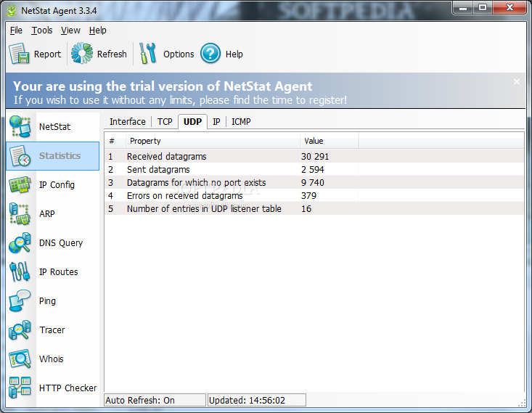Click the Whois magnifier icon
This screenshot has height=413, width=532.
tap(20, 359)
